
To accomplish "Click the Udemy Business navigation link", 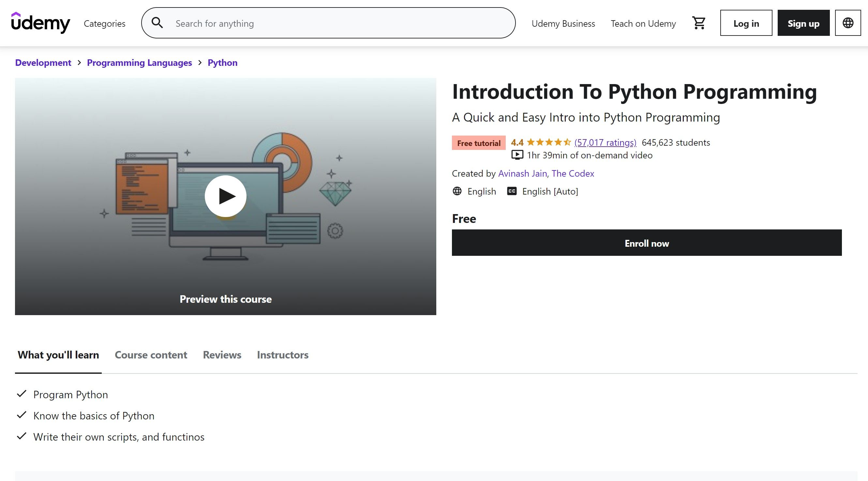I will pos(563,23).
